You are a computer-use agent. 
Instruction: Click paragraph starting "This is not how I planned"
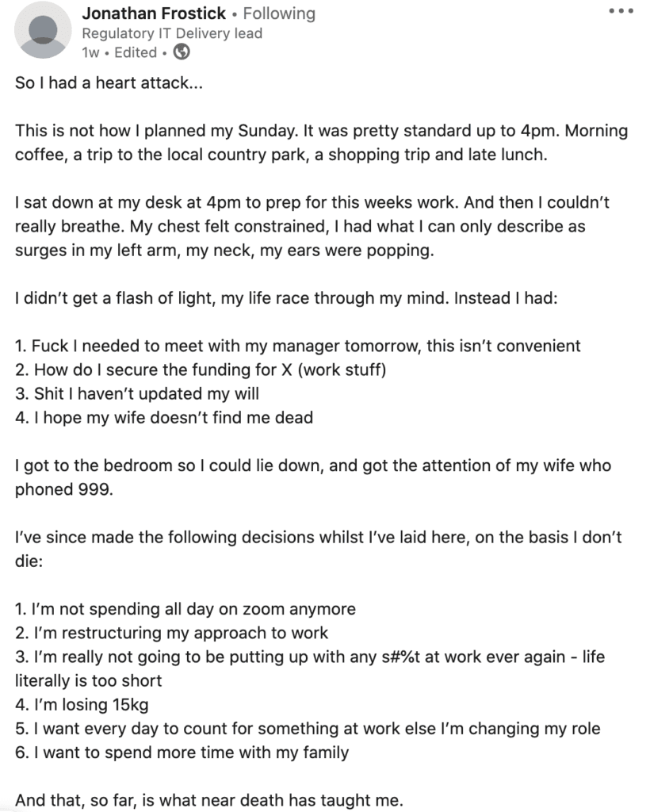tap(321, 142)
